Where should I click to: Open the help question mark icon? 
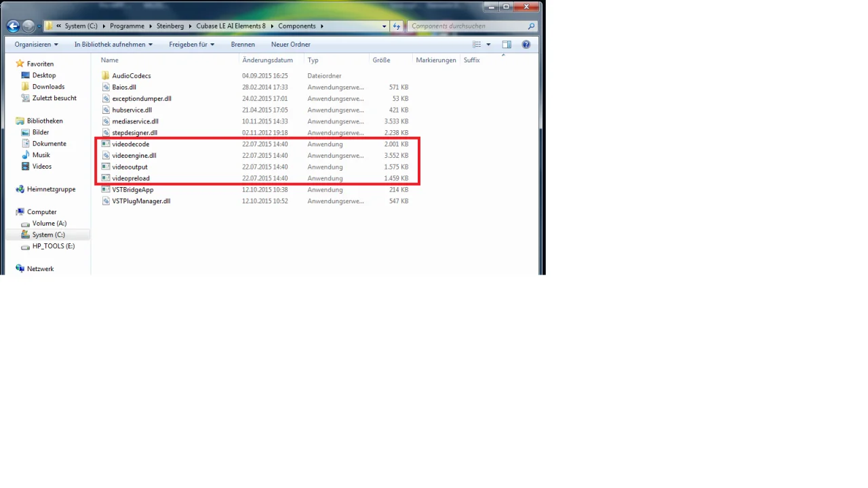526,45
